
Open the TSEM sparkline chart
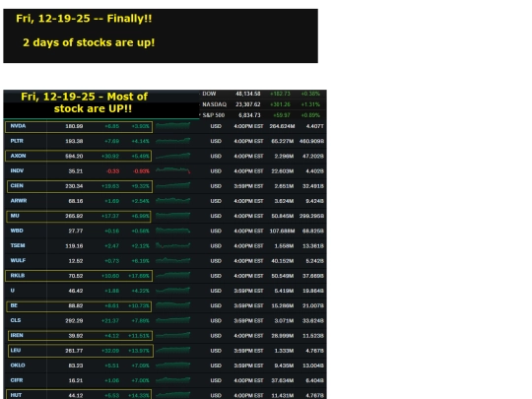173,245
